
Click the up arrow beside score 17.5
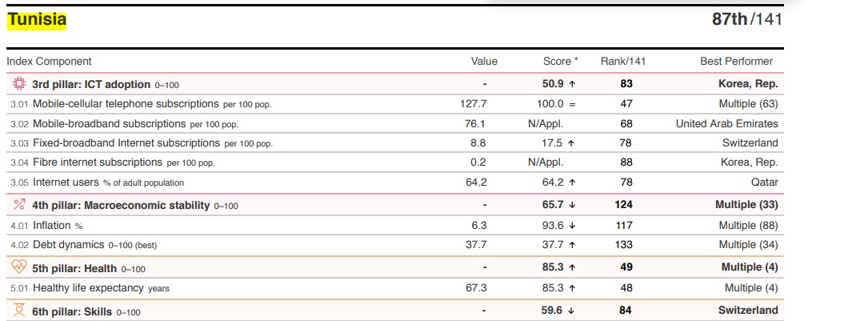571,143
